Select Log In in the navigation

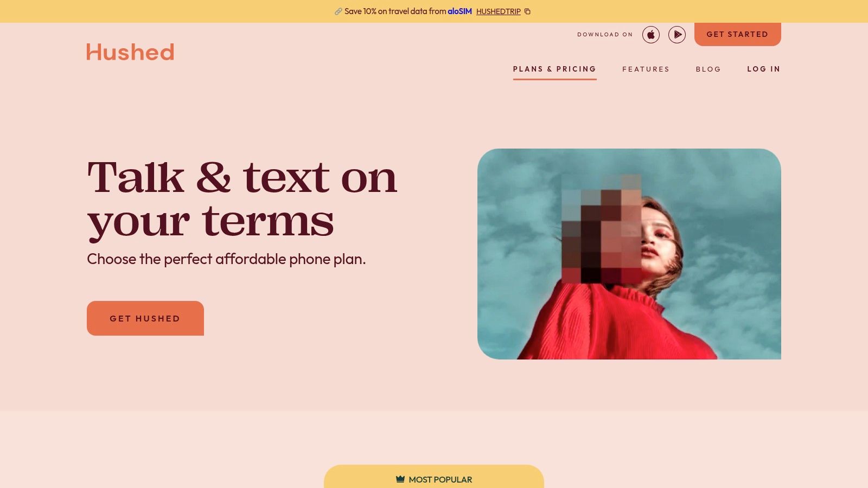point(763,69)
